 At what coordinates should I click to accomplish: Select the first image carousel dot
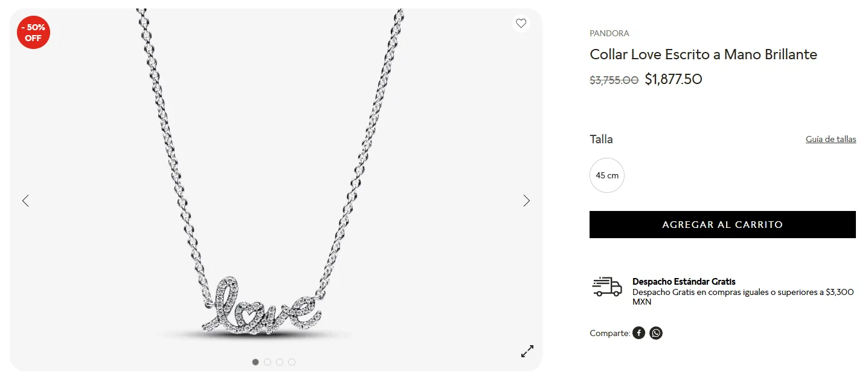point(256,362)
